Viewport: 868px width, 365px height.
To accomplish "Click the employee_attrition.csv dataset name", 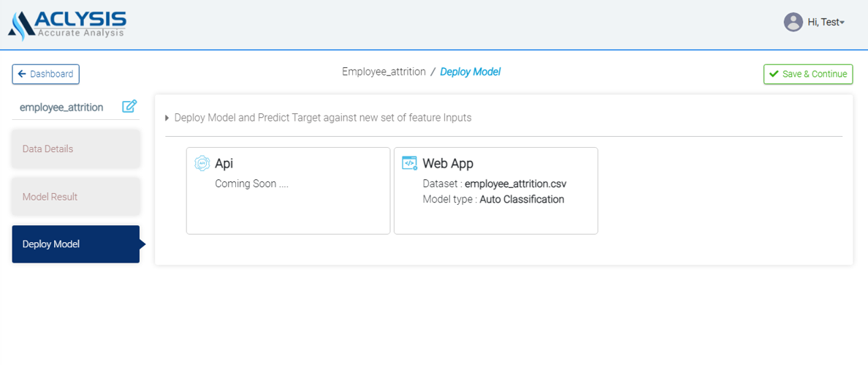I will tap(515, 184).
